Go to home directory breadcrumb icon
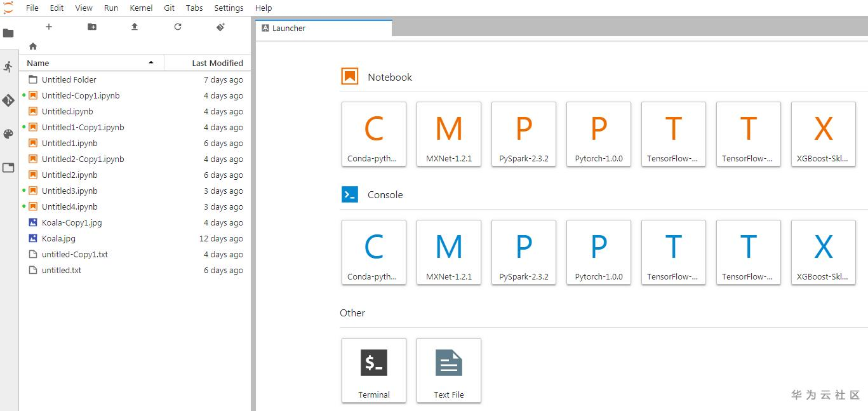This screenshot has width=868, height=411. 33,46
